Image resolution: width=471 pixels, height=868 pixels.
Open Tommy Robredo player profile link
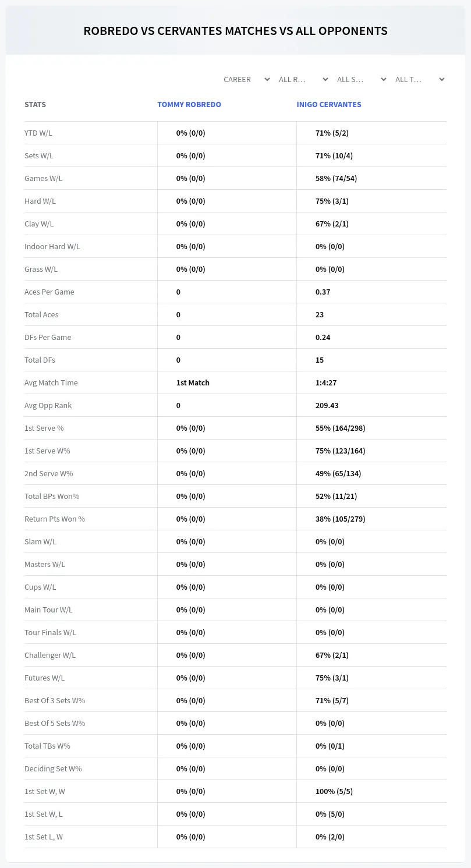(x=189, y=105)
